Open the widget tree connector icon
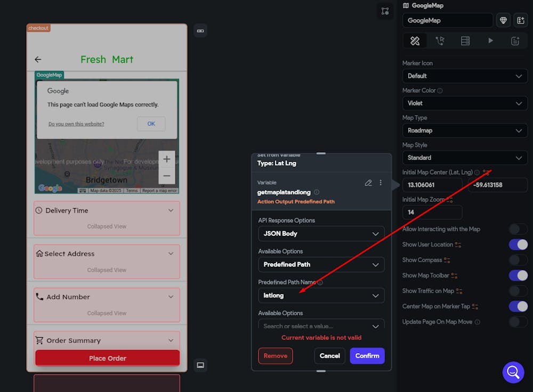Image resolution: width=533 pixels, height=392 pixels. 385,11
